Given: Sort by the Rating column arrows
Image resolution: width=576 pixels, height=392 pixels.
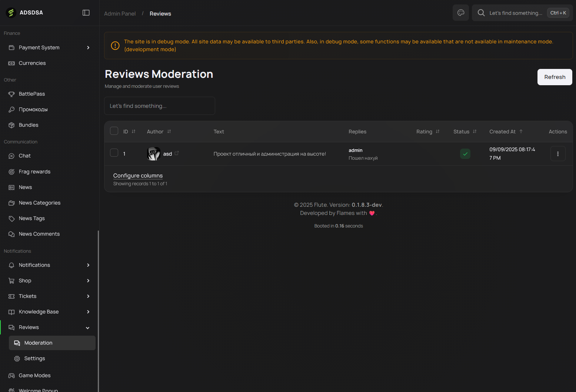Looking at the screenshot, I should click(x=437, y=132).
